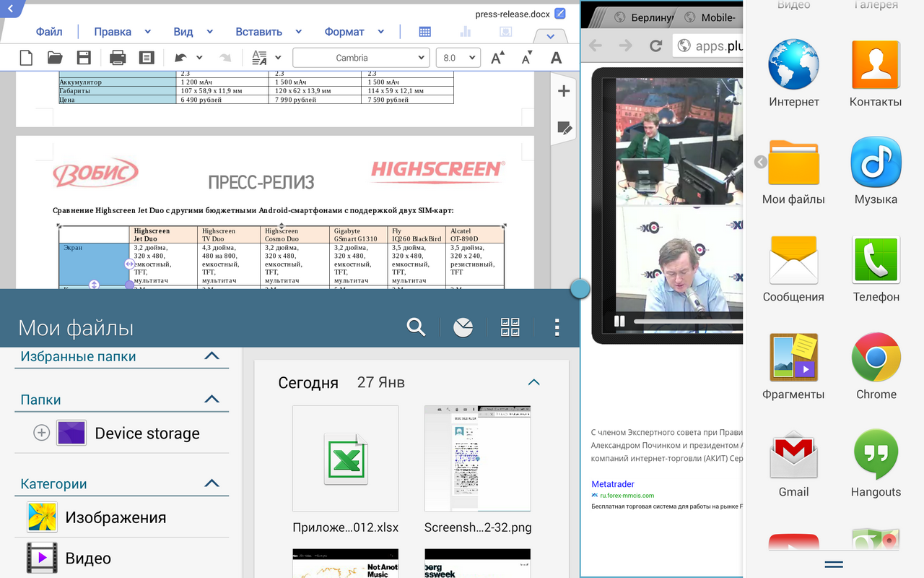Reload the page in the browser
Viewport: 924px width, 578px height.
655,46
